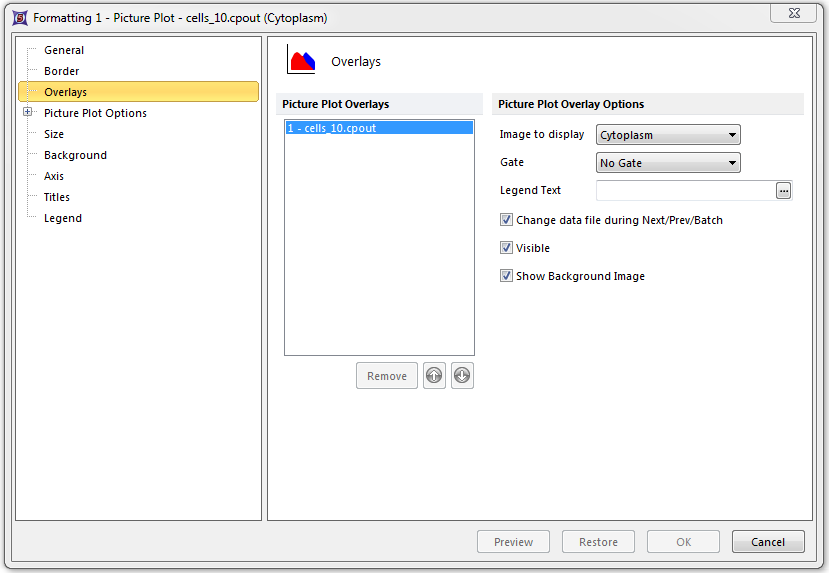The image size is (829, 573).
Task: Disable Show Background Image checkbox
Action: [507, 276]
